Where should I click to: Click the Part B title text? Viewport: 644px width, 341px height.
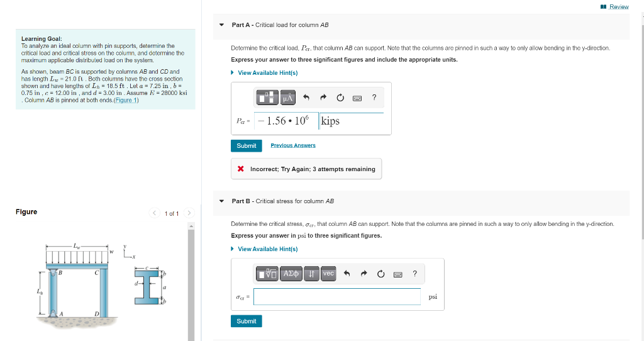click(282, 201)
